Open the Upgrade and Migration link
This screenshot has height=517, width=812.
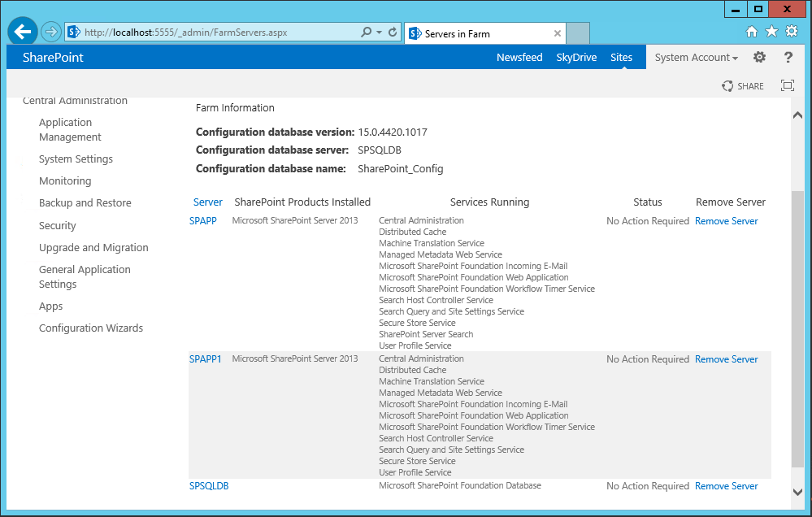(93, 248)
